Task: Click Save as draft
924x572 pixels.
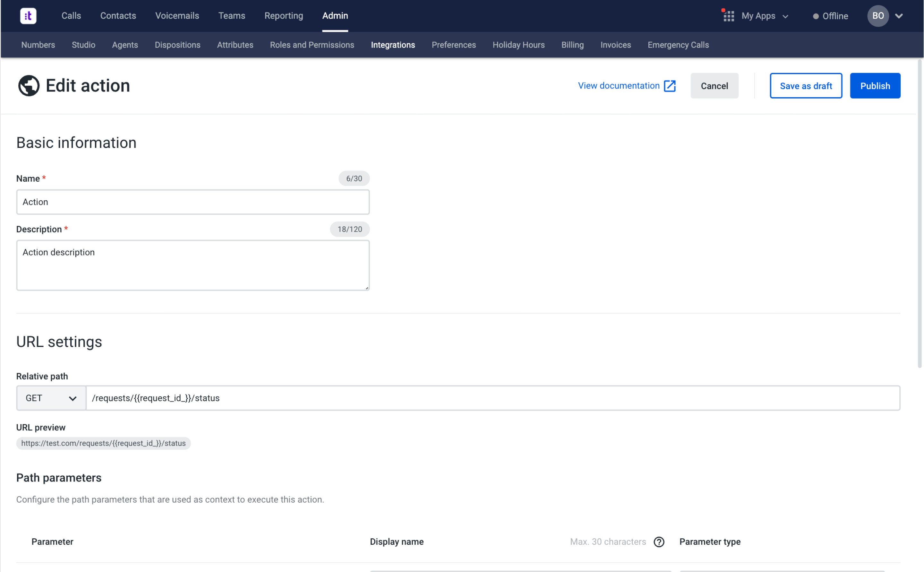Action: click(806, 86)
